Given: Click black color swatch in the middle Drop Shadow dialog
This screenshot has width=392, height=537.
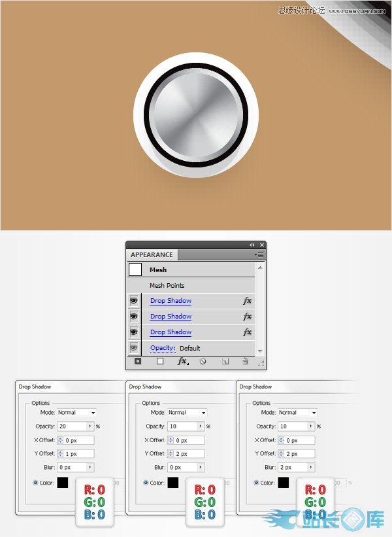Looking at the screenshot, I should pyautogui.click(x=173, y=483).
